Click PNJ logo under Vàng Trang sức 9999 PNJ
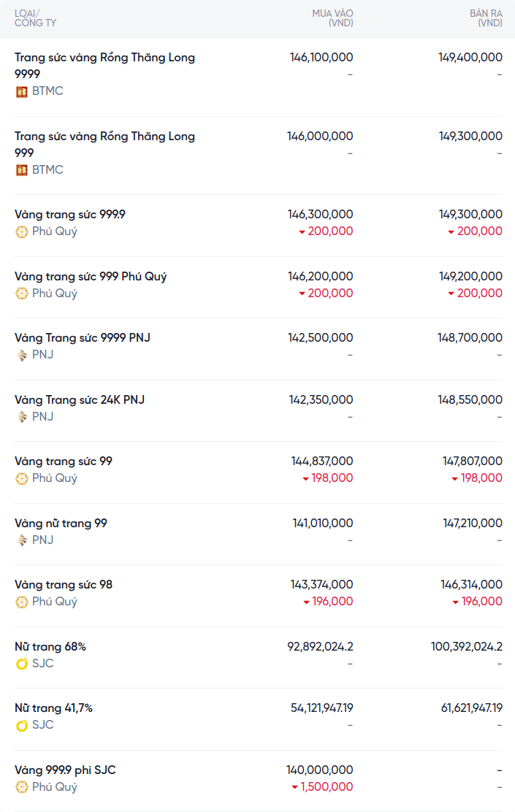This screenshot has width=515, height=812. (x=21, y=355)
